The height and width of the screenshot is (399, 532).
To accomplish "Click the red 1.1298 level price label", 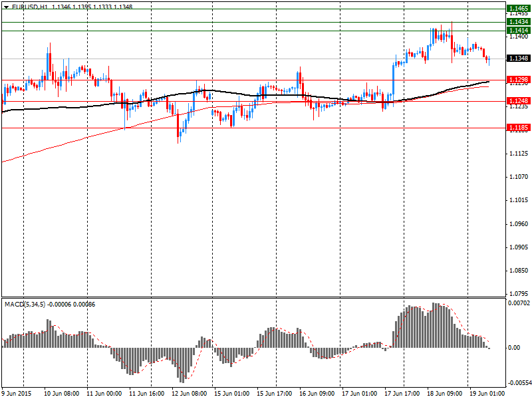I will coord(519,80).
